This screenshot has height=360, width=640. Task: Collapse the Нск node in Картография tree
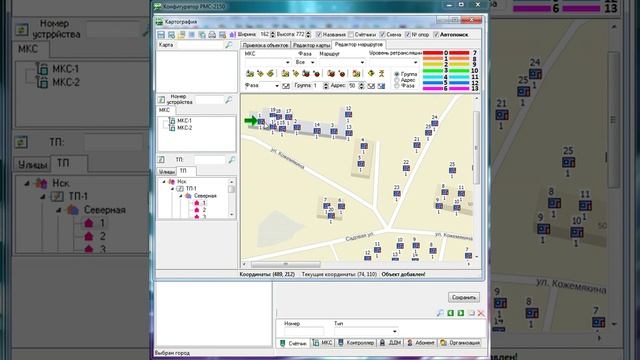pyautogui.click(x=164, y=182)
